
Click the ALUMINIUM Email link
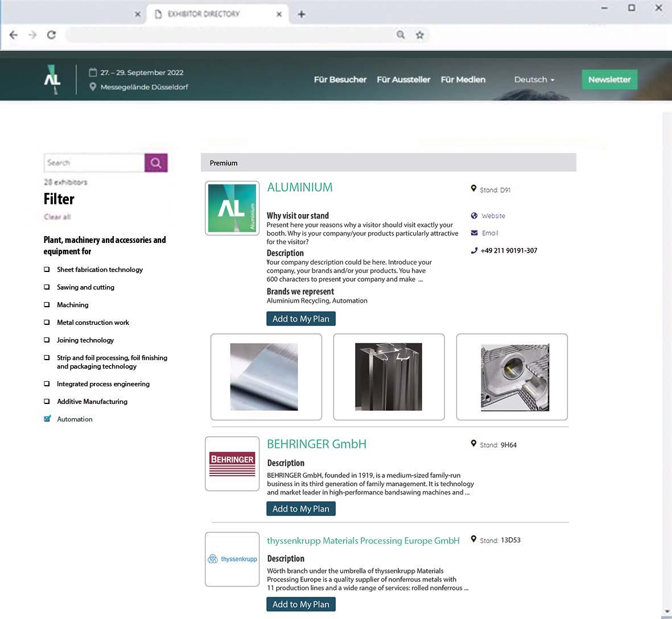pyautogui.click(x=490, y=233)
